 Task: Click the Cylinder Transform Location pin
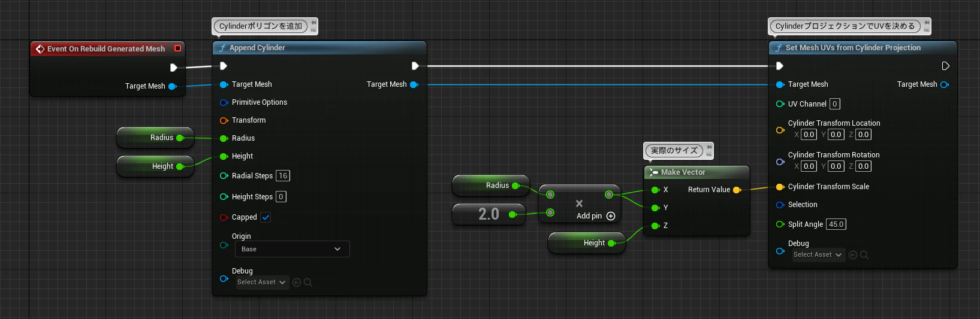coord(780,130)
